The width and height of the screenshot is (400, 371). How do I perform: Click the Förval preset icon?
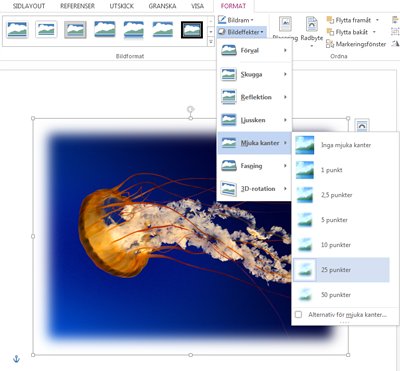click(x=229, y=50)
